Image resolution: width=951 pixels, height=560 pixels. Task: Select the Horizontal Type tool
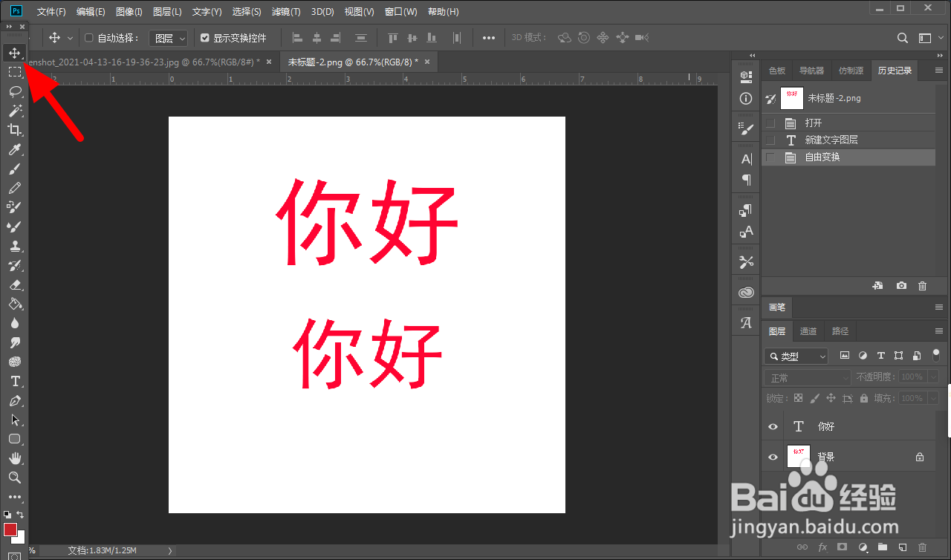pos(15,381)
